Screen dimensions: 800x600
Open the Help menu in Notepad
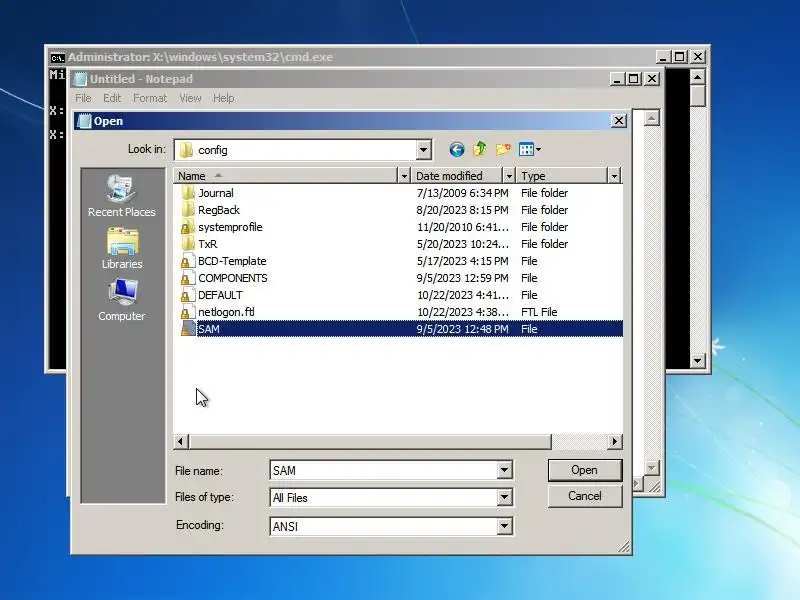pos(223,98)
